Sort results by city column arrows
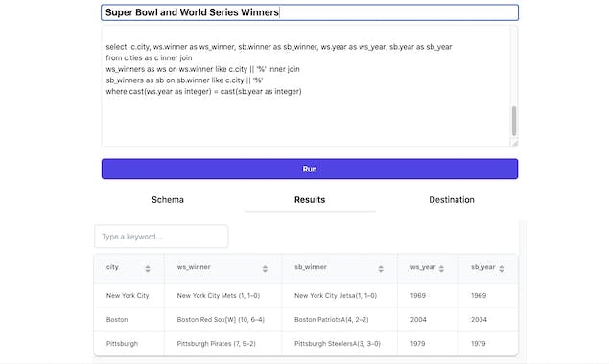Screen dimensions: 609x364 tap(148, 269)
